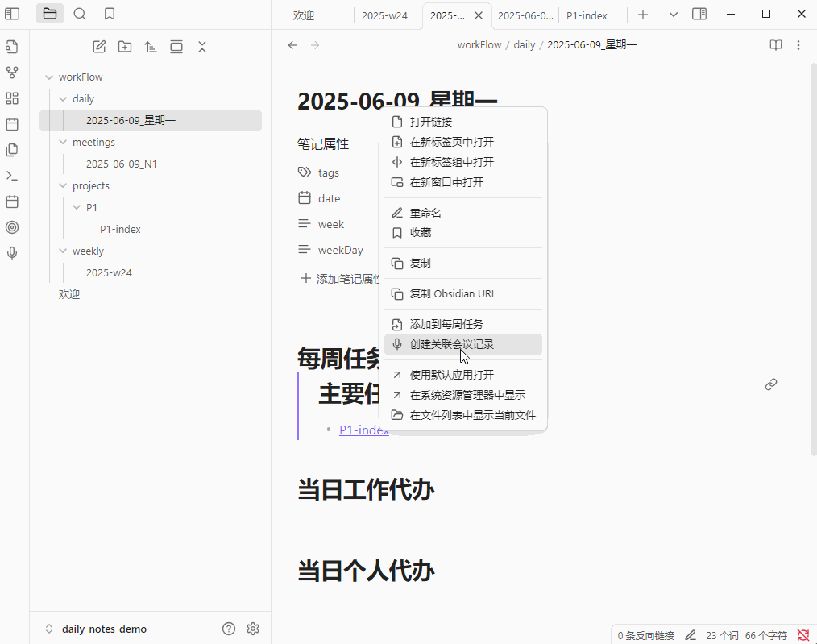Image resolution: width=817 pixels, height=644 pixels.
Task: Toggle the right sidebar from the title bar
Action: 699,14
